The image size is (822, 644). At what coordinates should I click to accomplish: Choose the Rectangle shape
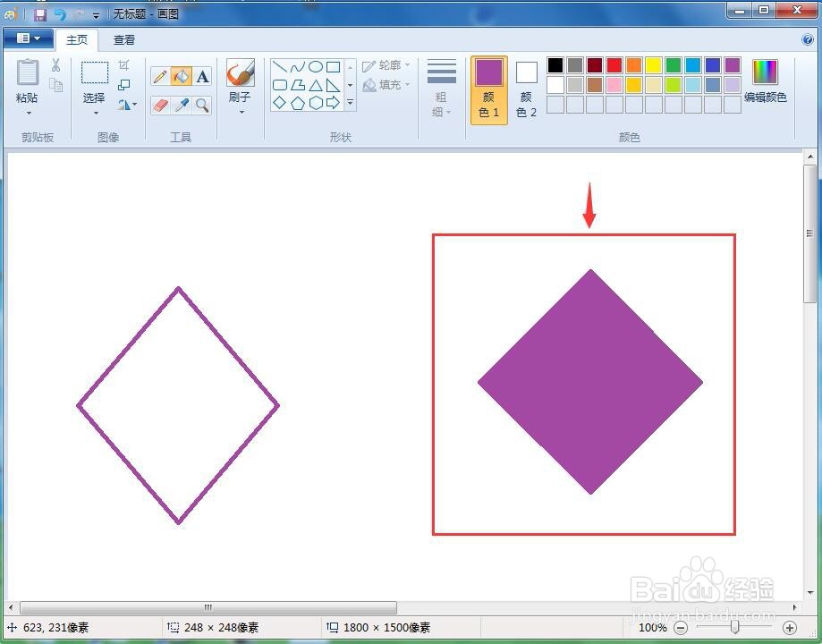click(334, 67)
